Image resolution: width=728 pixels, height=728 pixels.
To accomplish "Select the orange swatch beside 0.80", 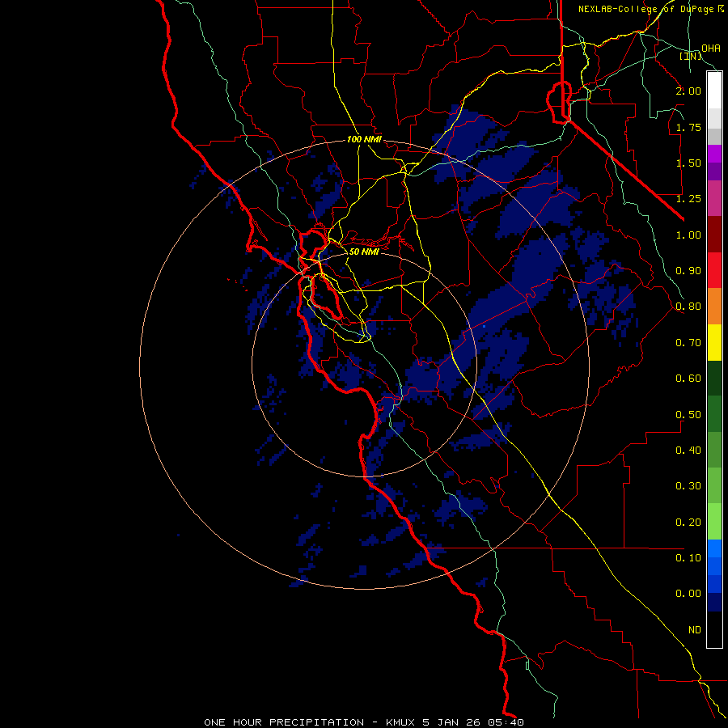I will 714,307.
